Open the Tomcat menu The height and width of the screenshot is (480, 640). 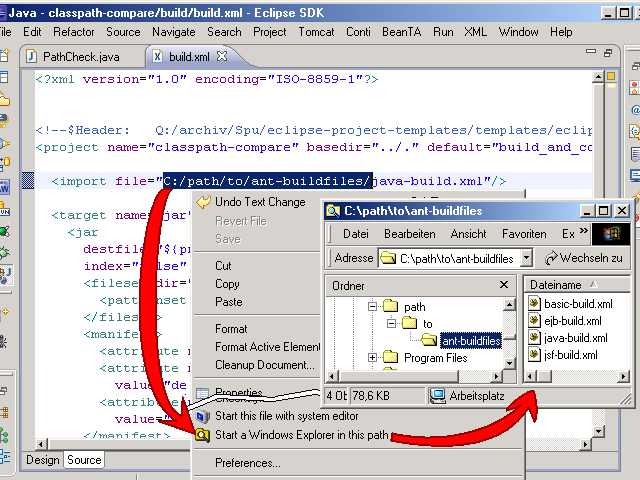(316, 32)
